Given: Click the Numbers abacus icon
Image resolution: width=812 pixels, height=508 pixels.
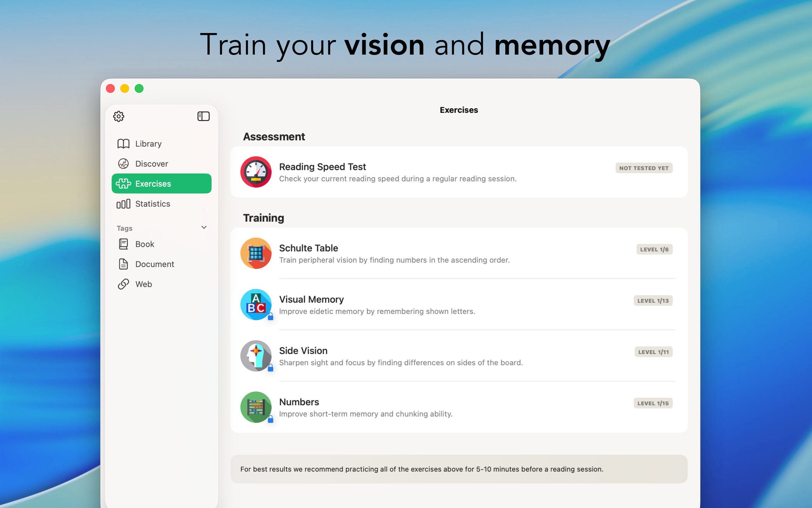Looking at the screenshot, I should 256,407.
